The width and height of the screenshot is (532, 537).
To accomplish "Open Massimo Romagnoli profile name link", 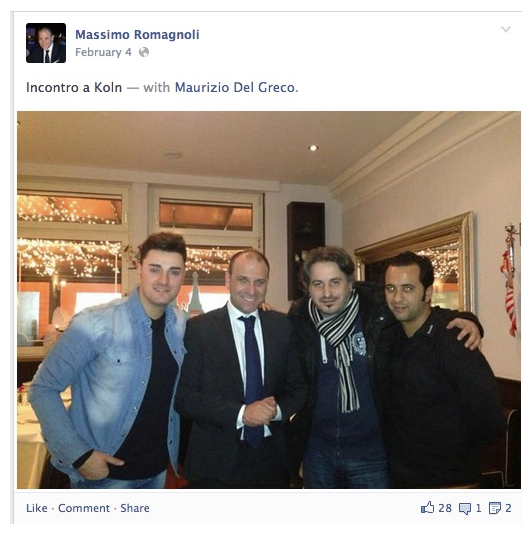I will (x=137, y=35).
